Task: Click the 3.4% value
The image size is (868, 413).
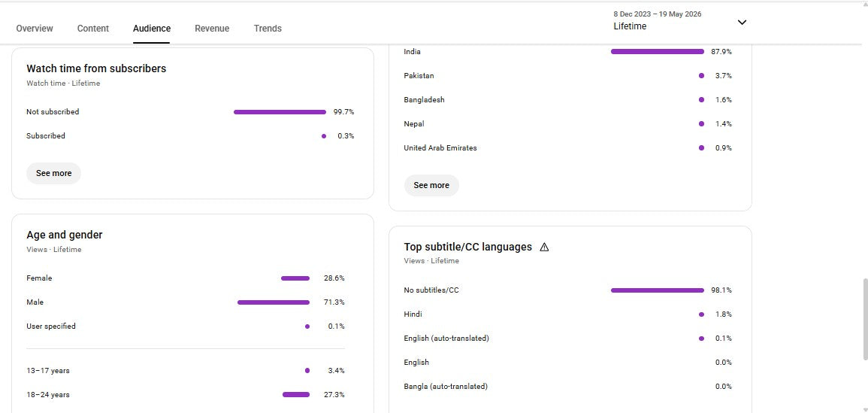Action: (x=336, y=370)
